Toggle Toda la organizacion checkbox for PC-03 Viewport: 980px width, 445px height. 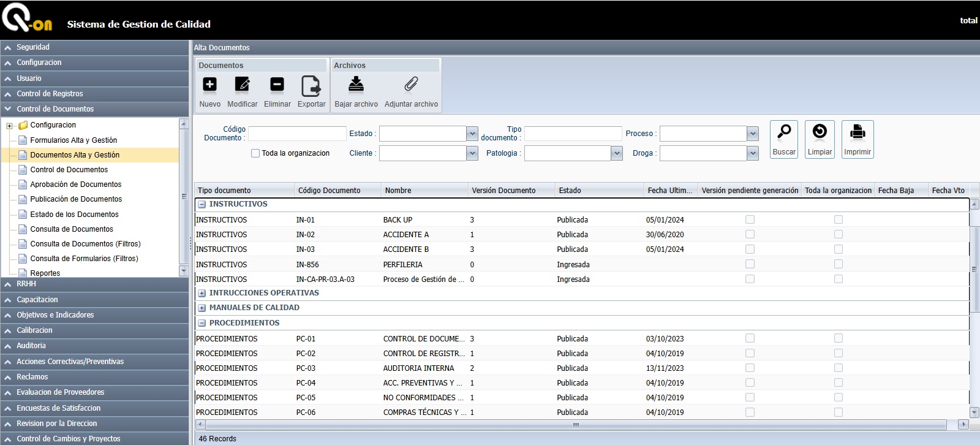839,368
